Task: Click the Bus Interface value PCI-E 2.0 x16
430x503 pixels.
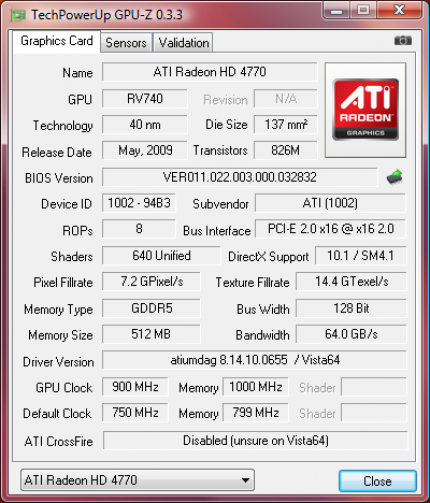Action: click(x=330, y=229)
